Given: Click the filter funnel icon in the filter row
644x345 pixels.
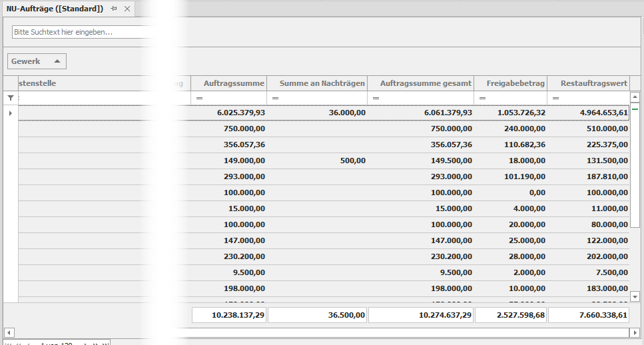Looking at the screenshot, I should (x=10, y=98).
